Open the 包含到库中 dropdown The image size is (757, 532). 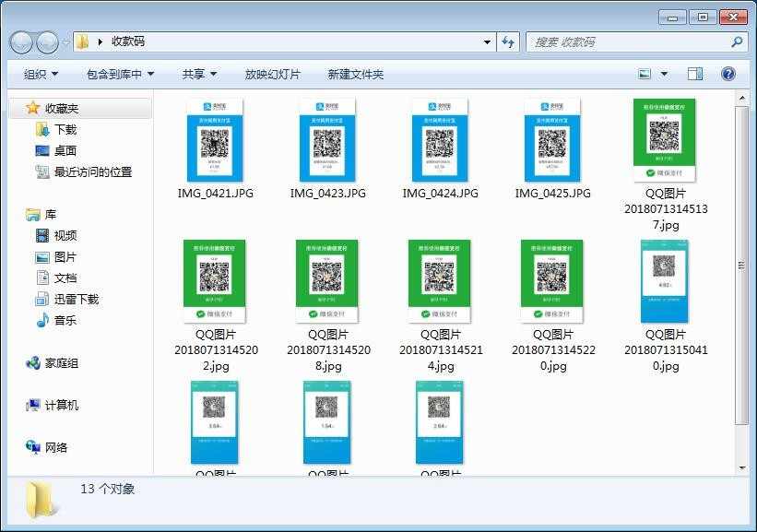(x=120, y=75)
